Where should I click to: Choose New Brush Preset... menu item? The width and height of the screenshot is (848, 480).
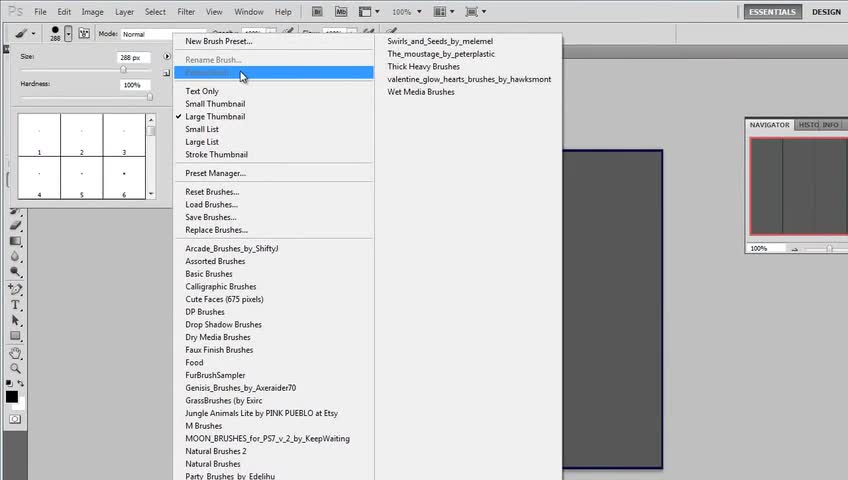[x=218, y=41]
